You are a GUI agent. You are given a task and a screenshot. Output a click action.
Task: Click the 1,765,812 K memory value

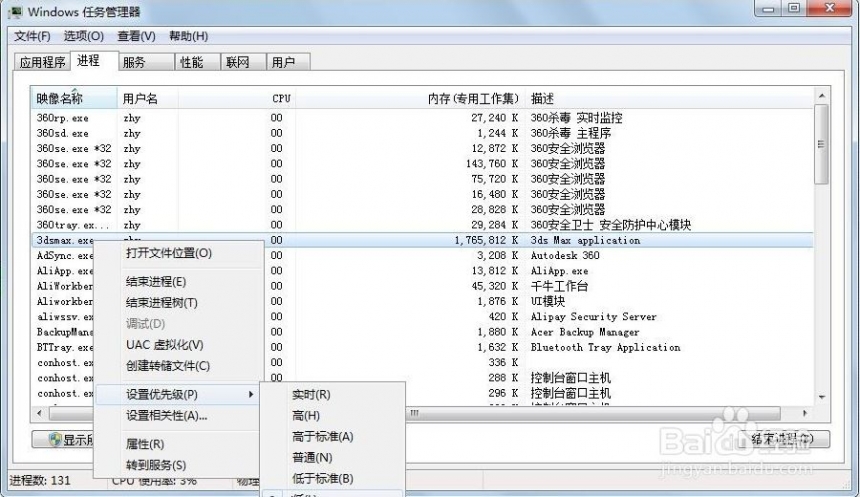coord(486,240)
